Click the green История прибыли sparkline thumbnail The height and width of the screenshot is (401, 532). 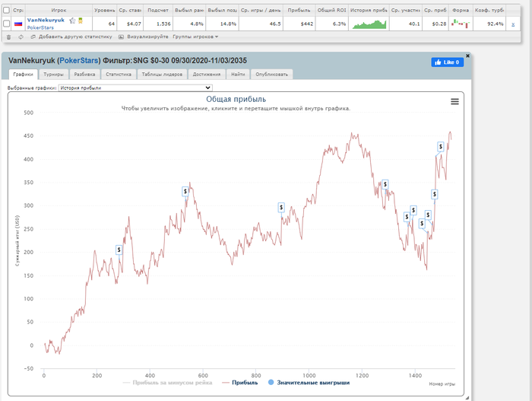pyautogui.click(x=369, y=24)
